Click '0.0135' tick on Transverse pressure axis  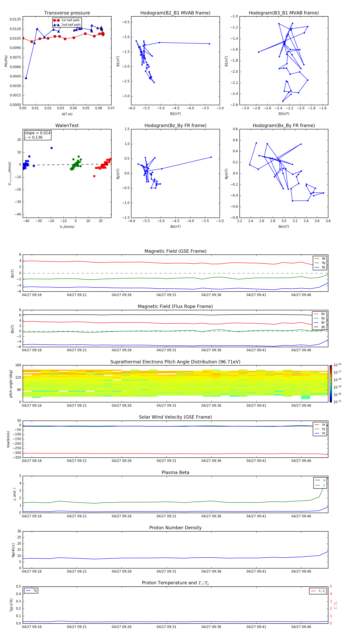[x=15, y=20]
